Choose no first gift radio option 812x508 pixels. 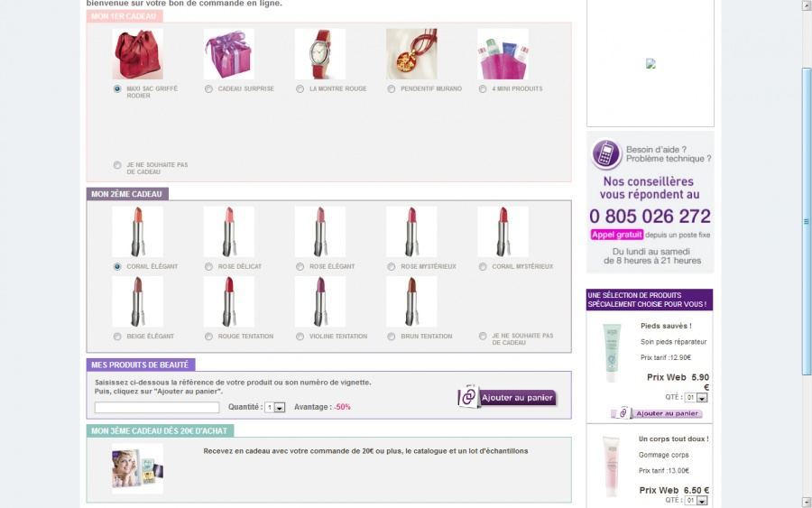point(117,165)
